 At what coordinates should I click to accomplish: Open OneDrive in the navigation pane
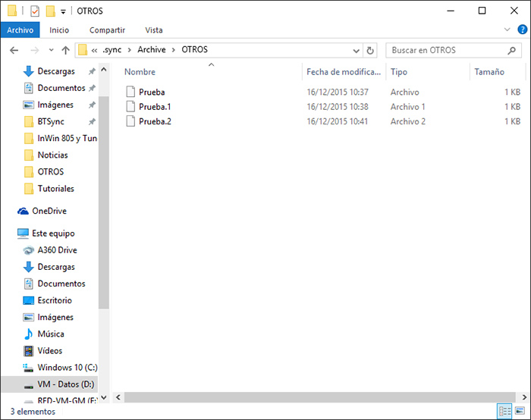coord(49,211)
